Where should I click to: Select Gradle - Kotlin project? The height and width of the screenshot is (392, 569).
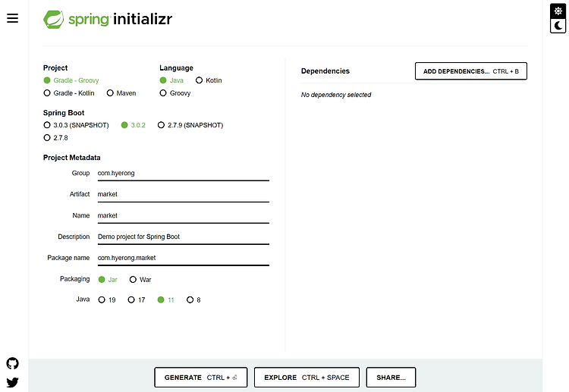coord(69,93)
